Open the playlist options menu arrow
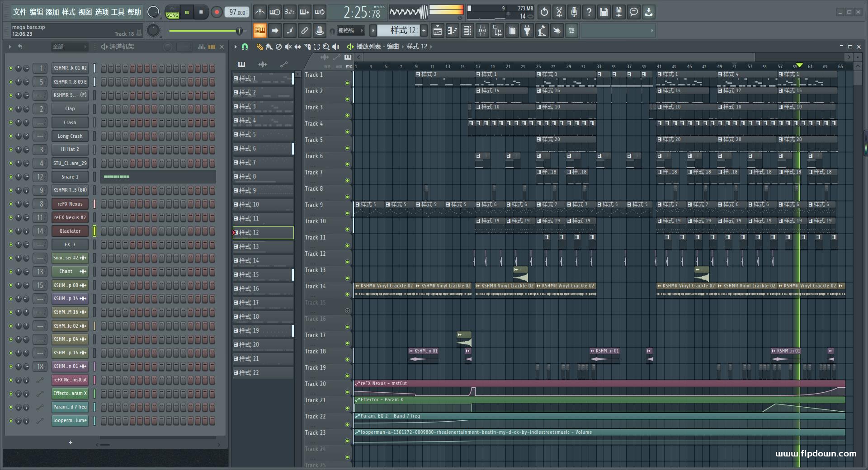The width and height of the screenshot is (868, 470). 236,47
